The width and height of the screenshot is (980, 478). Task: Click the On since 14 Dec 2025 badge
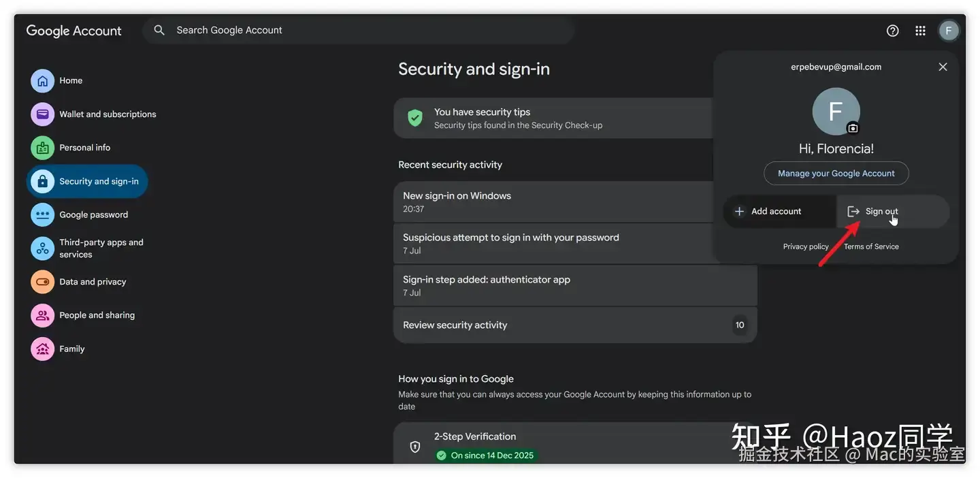(486, 456)
